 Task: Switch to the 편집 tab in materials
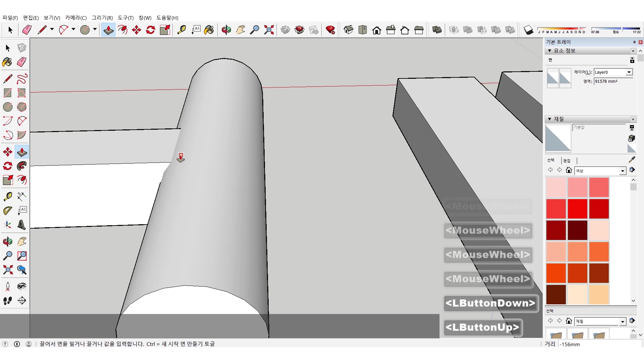click(x=567, y=161)
